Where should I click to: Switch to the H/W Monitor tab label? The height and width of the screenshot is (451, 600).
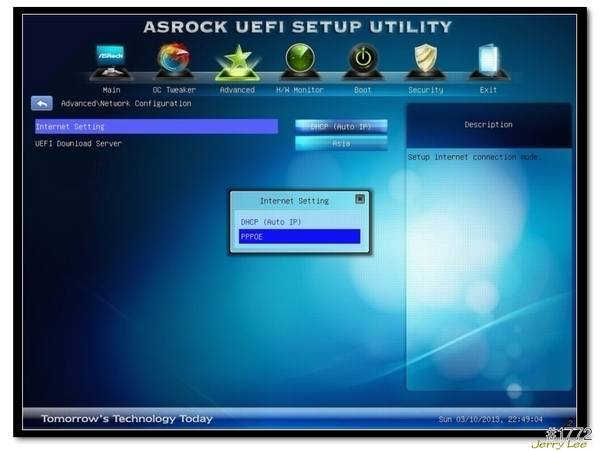[x=300, y=90]
